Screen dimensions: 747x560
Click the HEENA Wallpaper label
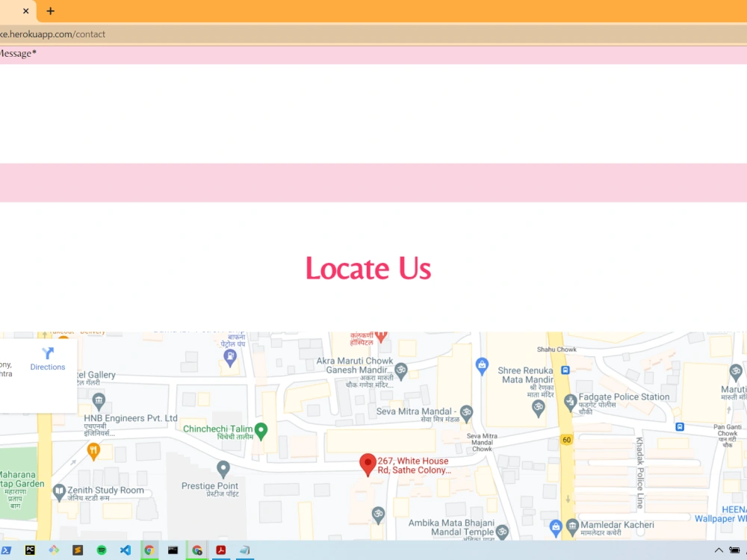click(721, 514)
